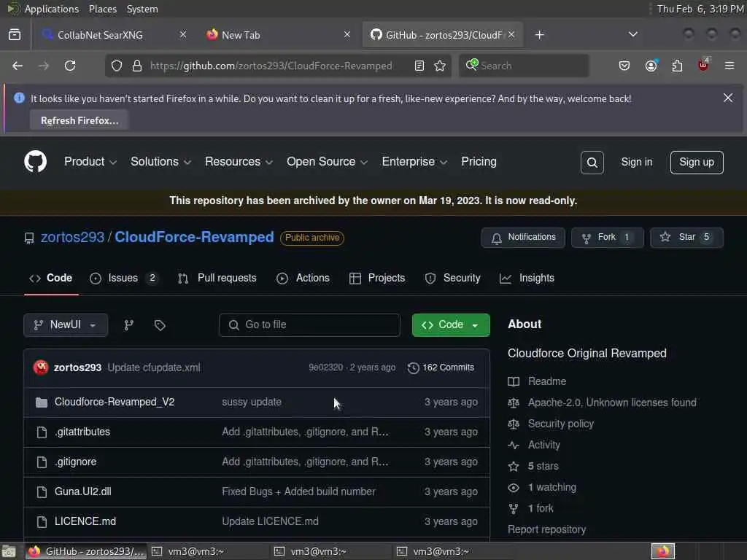Open the Cloudforce-Revamped_V2 folder

point(115,402)
